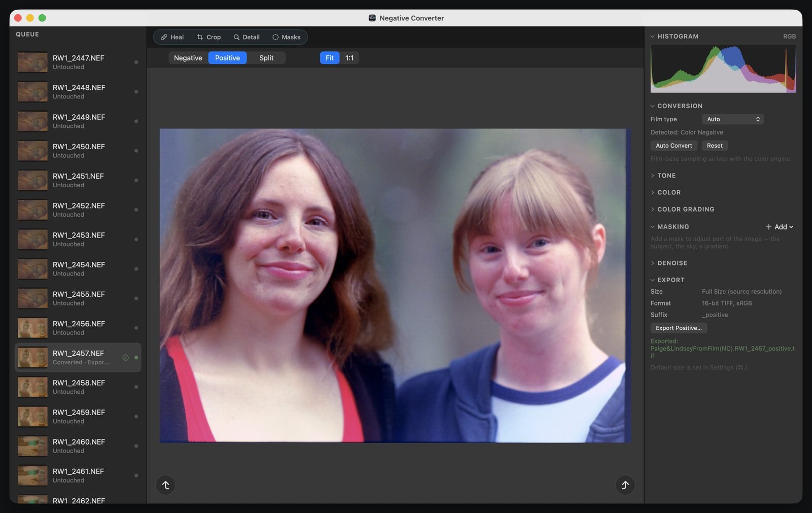The width and height of the screenshot is (812, 513).
Task: Collapse the Export section
Action: coord(653,280)
